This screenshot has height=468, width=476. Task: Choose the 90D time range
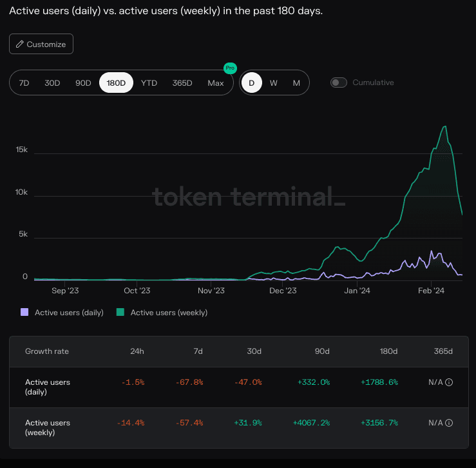(x=83, y=83)
